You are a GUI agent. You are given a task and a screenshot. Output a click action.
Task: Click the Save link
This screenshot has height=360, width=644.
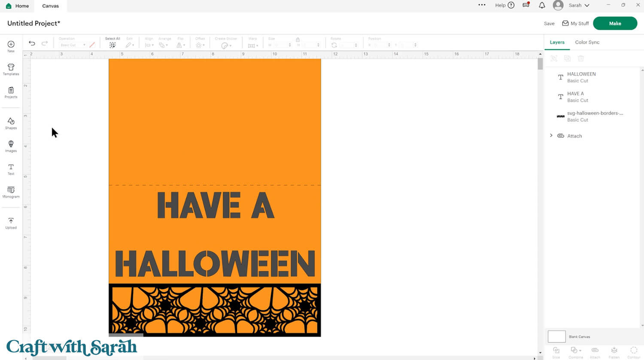tap(549, 24)
